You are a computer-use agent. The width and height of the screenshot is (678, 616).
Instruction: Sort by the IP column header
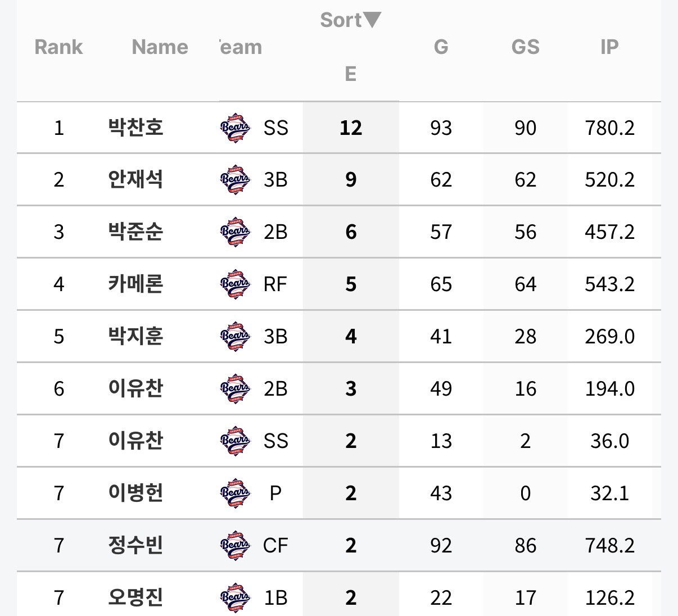click(x=610, y=47)
